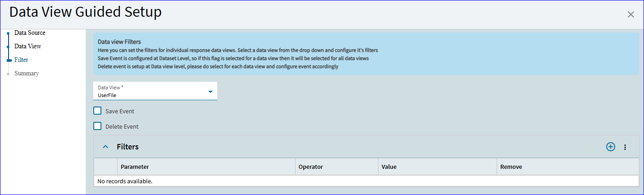Go to the Data View step

28,46
